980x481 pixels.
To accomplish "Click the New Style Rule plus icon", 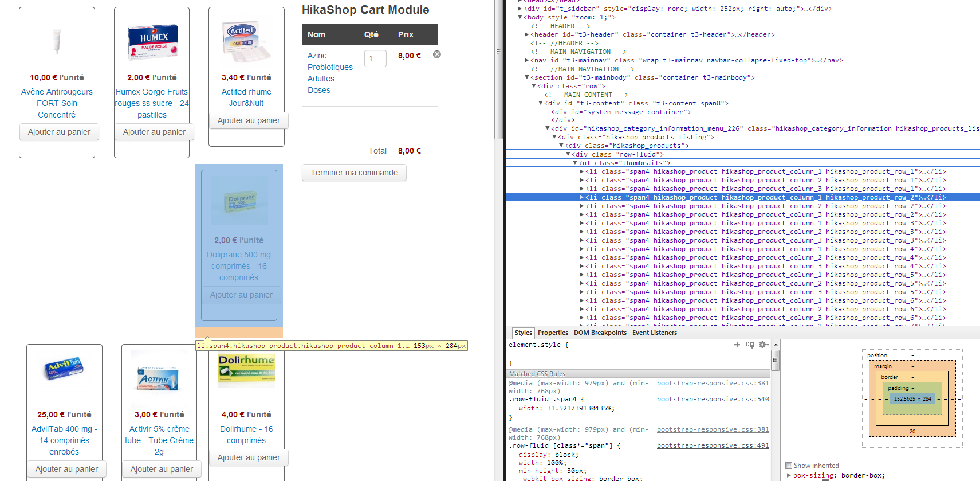I will pyautogui.click(x=737, y=345).
